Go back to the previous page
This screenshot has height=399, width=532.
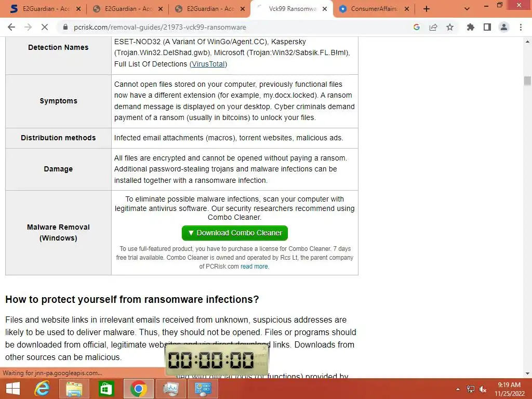pyautogui.click(x=11, y=27)
